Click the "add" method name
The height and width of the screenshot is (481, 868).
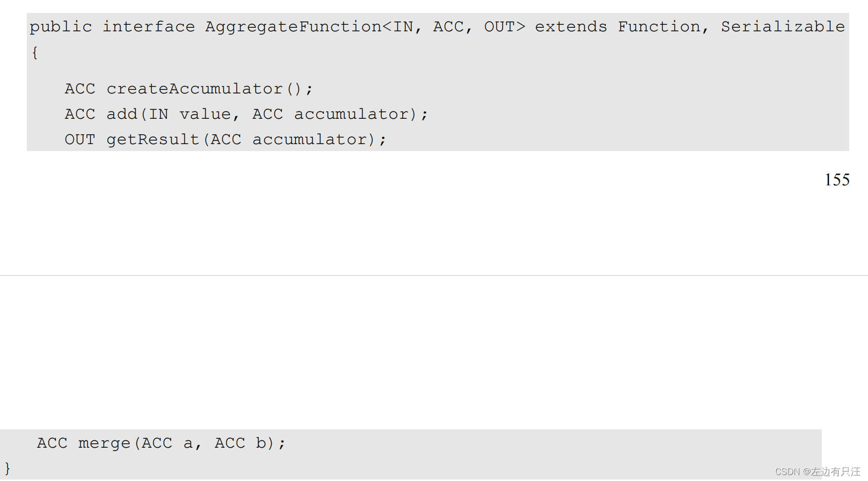[x=122, y=114]
